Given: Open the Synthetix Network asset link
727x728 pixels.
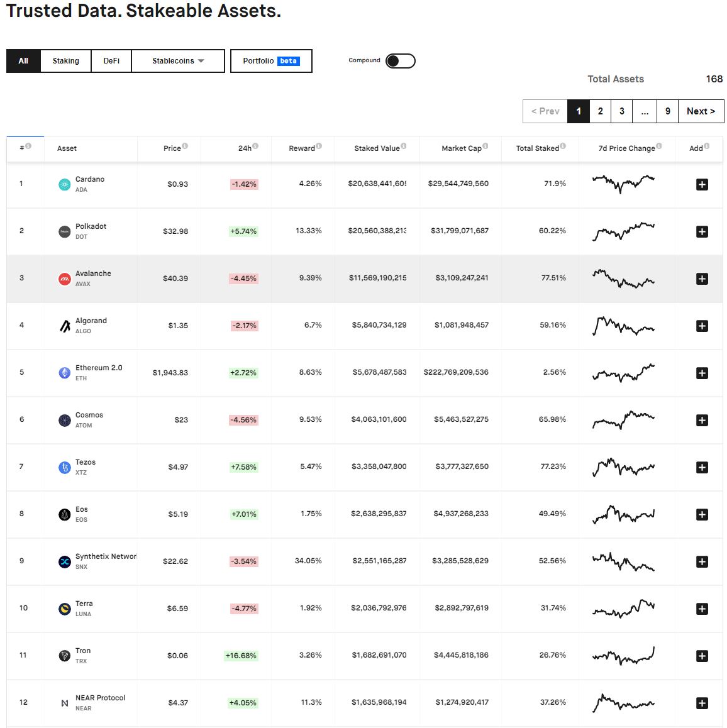Looking at the screenshot, I should (x=106, y=556).
